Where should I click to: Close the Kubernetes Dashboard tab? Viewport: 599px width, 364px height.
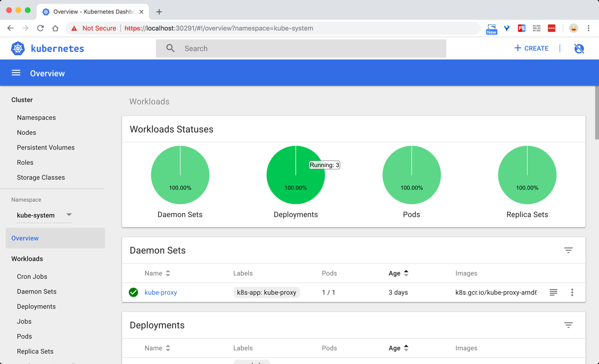pos(141,12)
